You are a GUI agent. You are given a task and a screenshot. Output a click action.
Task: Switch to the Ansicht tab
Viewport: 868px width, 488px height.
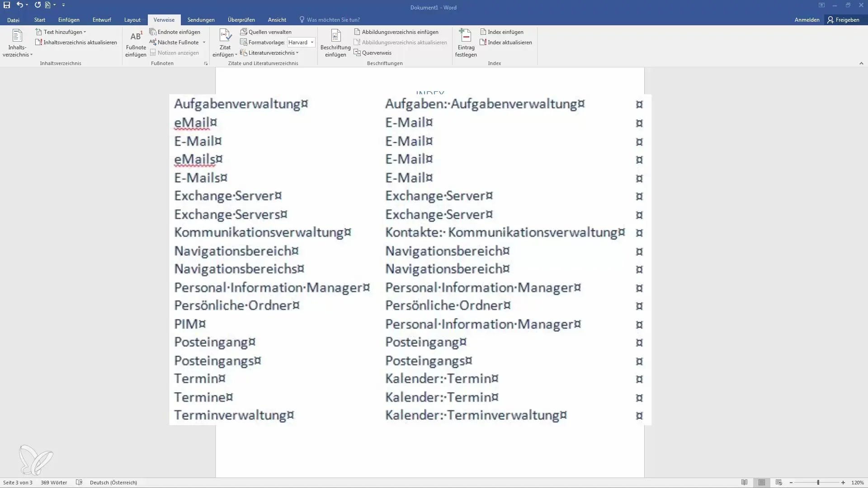277,20
